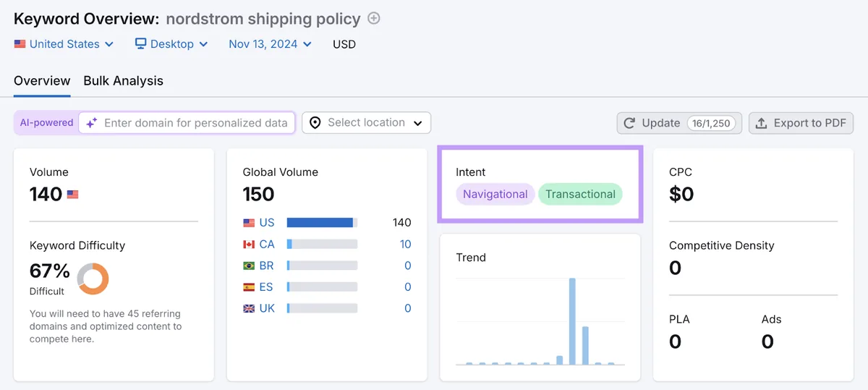Click the Export to PDF button
Image resolution: width=868 pixels, height=390 pixels.
click(801, 123)
